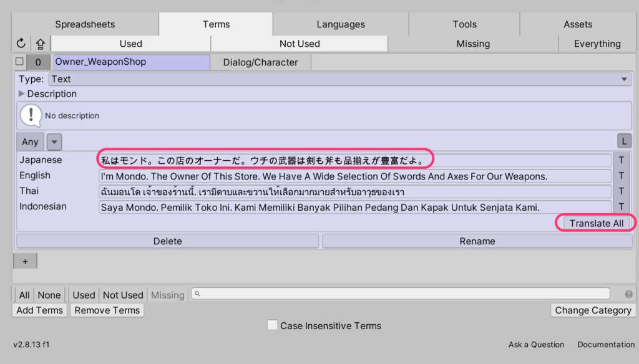
Task: Click the help question mark icon
Action: tap(628, 294)
